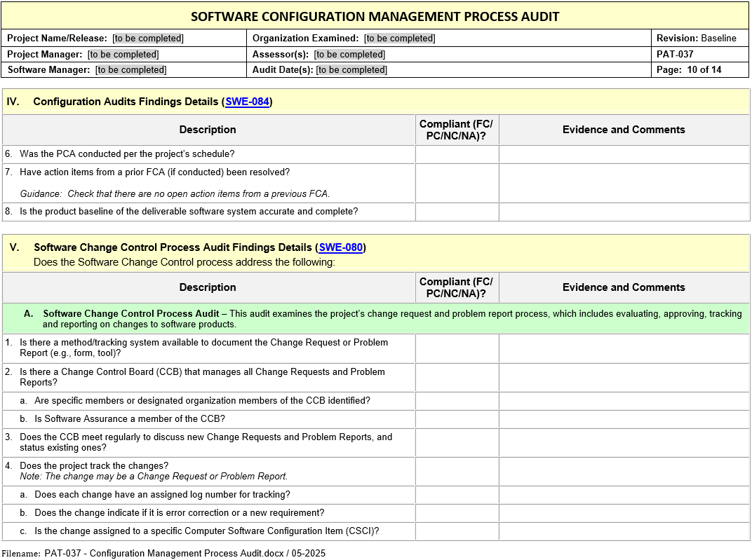The height and width of the screenshot is (560, 752).
Task: Click the Project Manager placeholder text
Action: (x=123, y=54)
